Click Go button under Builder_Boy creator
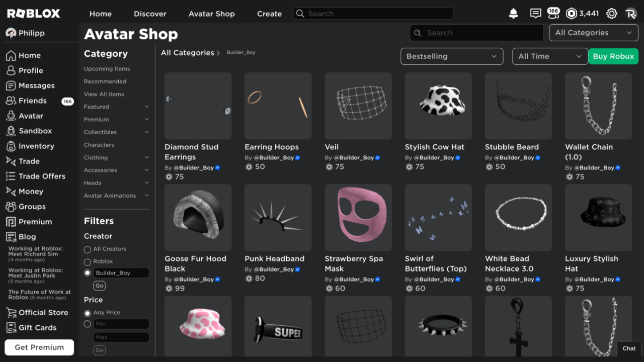Viewport: 644px width, 362px height. pos(99,286)
